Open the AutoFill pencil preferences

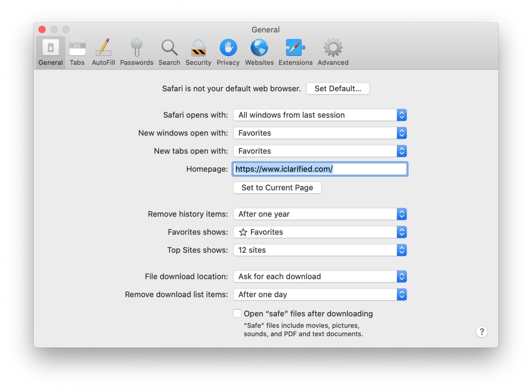coord(103,52)
